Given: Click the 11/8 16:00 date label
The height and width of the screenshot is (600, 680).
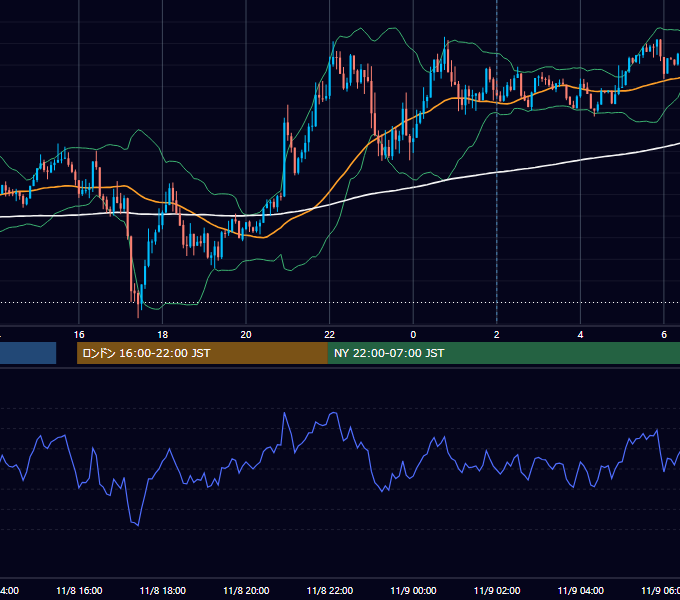Looking at the screenshot, I should click(x=79, y=591).
